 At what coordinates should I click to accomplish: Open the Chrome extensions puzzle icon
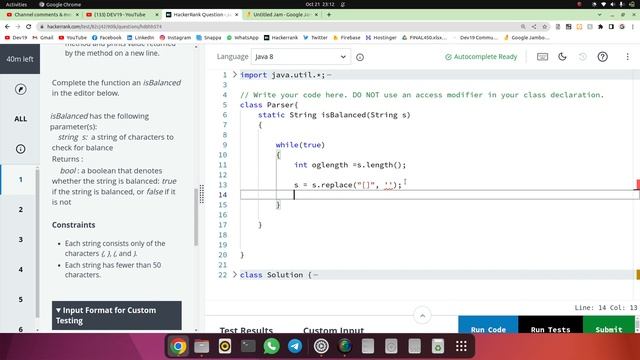pos(600,27)
